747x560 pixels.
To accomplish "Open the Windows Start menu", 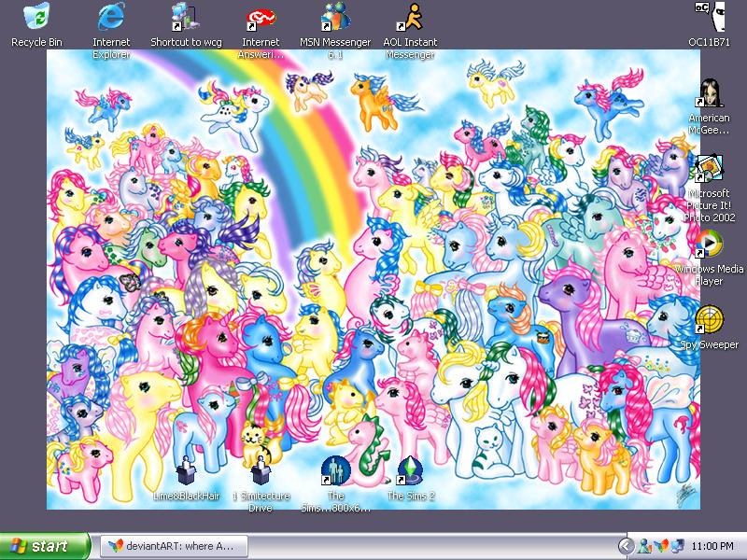I will pos(45,546).
